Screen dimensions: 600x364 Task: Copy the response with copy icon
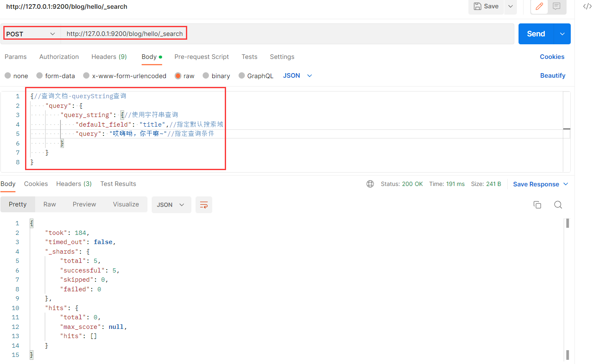click(537, 205)
